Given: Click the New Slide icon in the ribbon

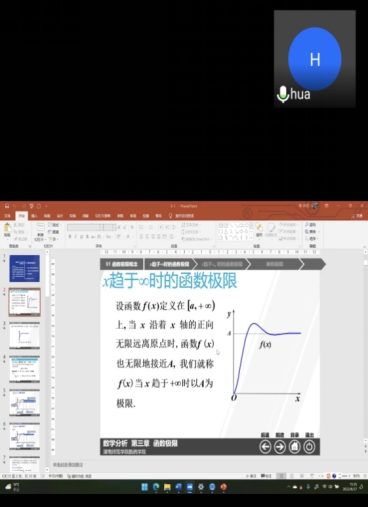Looking at the screenshot, I should coord(40,231).
